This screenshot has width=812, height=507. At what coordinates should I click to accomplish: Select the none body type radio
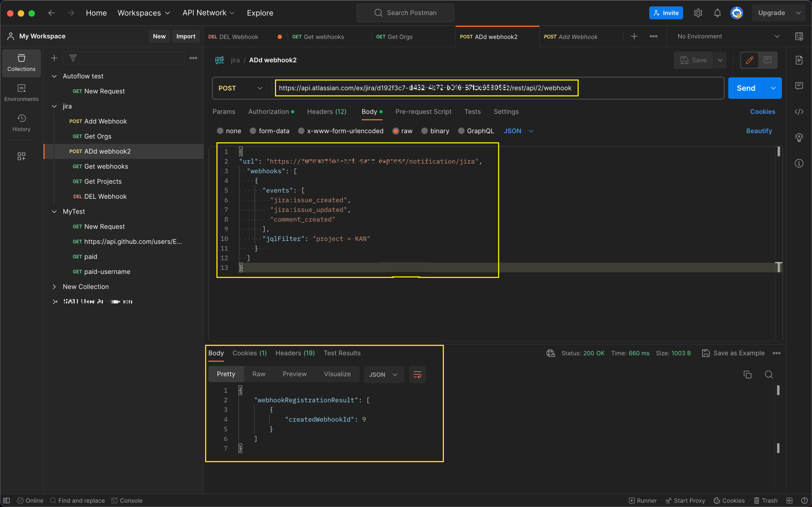(220, 131)
